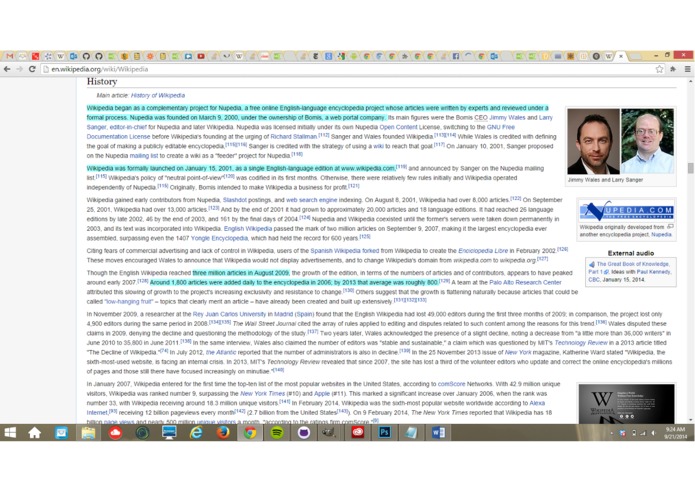
Task: Open Adobe Creative Cloud taskbar icon
Action: 358,432
